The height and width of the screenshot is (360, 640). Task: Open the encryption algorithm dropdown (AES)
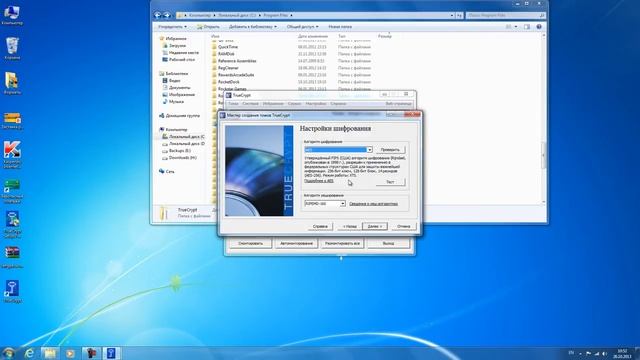tap(338, 150)
